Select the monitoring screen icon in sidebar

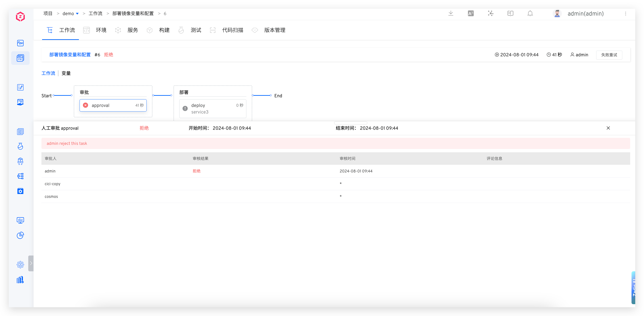pyautogui.click(x=20, y=220)
